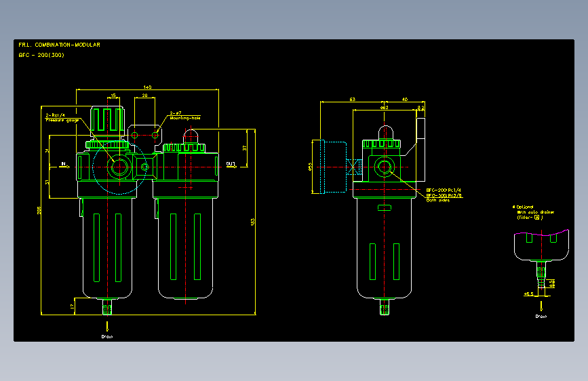588x381 pixels.
Task: Click the pressure gauge port circle on front view
Action: (119, 167)
